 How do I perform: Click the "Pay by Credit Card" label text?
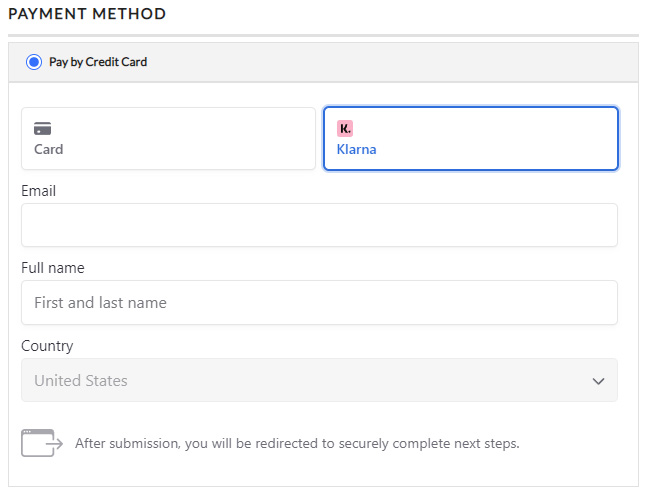click(98, 62)
